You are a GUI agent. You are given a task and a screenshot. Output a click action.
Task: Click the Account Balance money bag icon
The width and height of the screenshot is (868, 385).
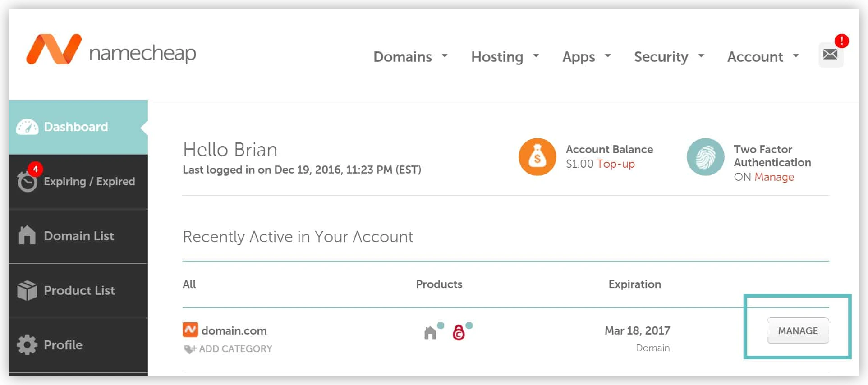coord(537,157)
